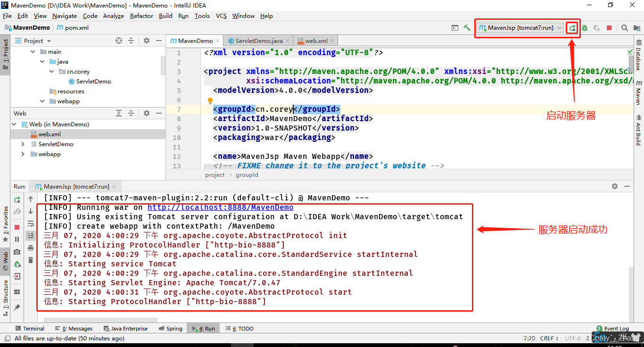Toggle the 1: Project tool window
Image resolution: width=644 pixels, height=347 pixels.
tap(5, 54)
